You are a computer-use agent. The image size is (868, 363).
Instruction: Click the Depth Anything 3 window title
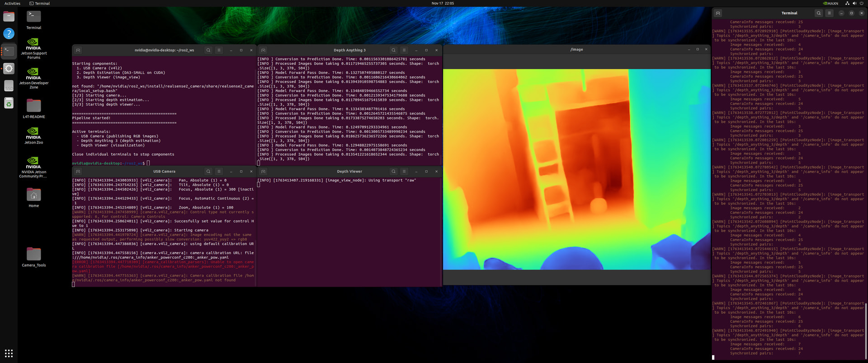(x=349, y=50)
